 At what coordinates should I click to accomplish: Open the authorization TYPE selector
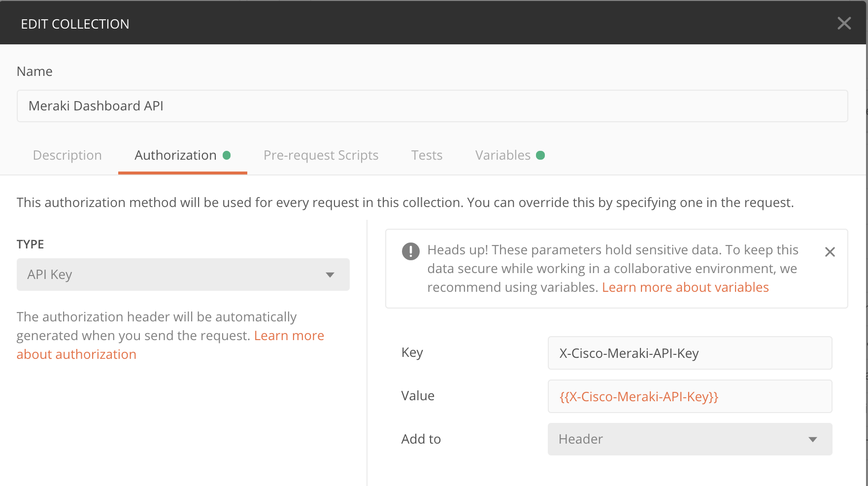click(x=183, y=275)
